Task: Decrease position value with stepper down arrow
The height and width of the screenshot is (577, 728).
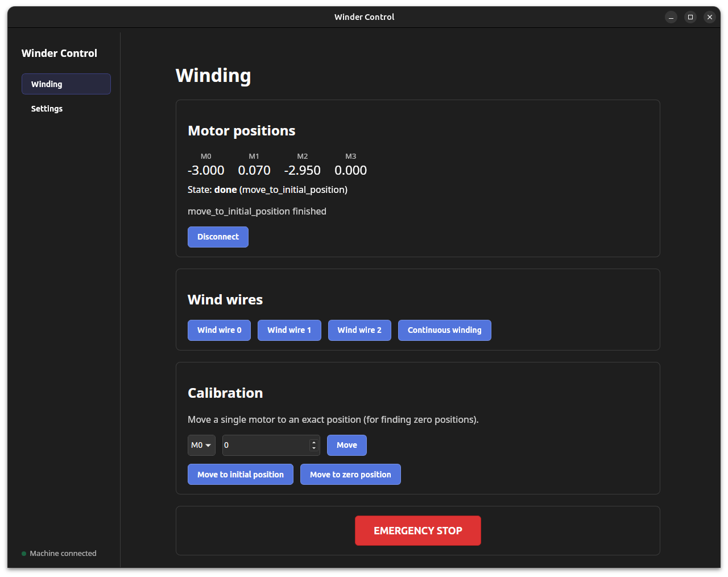Action: pyautogui.click(x=314, y=448)
